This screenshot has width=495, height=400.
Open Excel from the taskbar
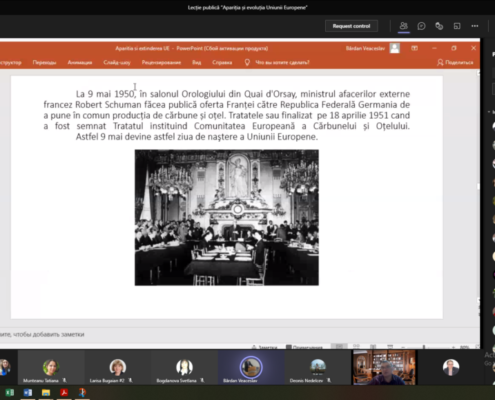pyautogui.click(x=10, y=393)
